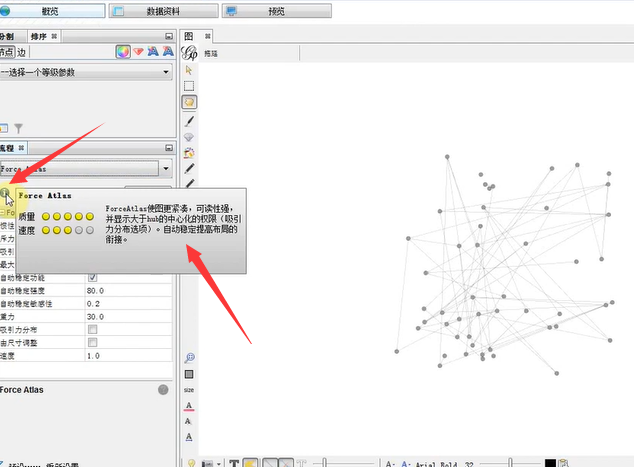Close the 排序 tab

point(54,36)
